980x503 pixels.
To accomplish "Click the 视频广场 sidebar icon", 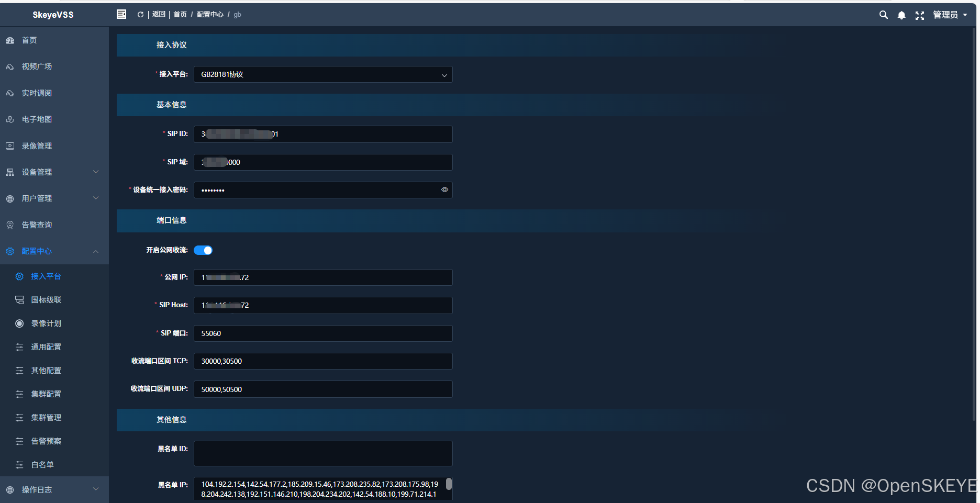I will pyautogui.click(x=10, y=66).
